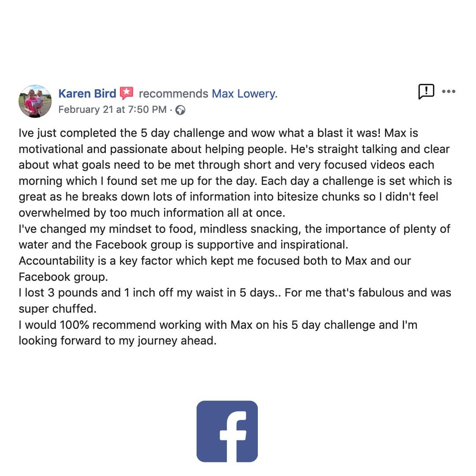The image size is (476, 476).
Task: Click the line starting "Ive just completed"
Action: tap(218, 133)
